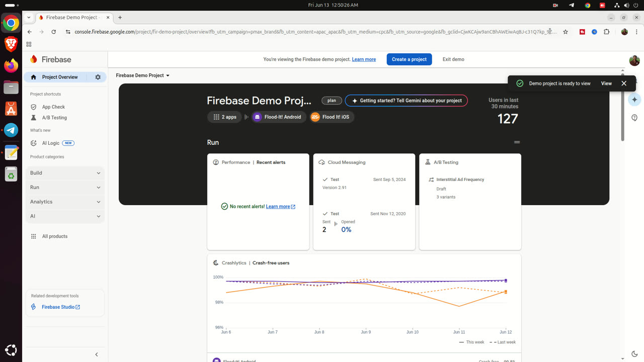Open help question mark icon

[634, 118]
